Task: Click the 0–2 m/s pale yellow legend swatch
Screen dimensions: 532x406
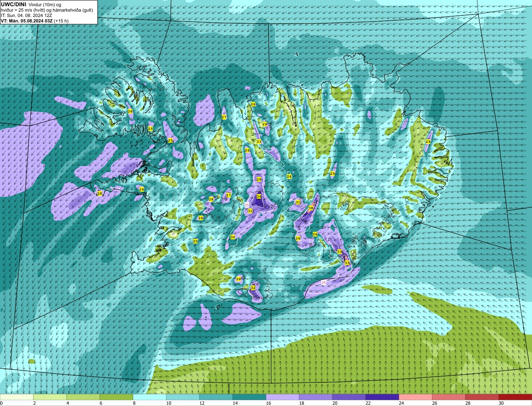Action: pyautogui.click(x=17, y=397)
